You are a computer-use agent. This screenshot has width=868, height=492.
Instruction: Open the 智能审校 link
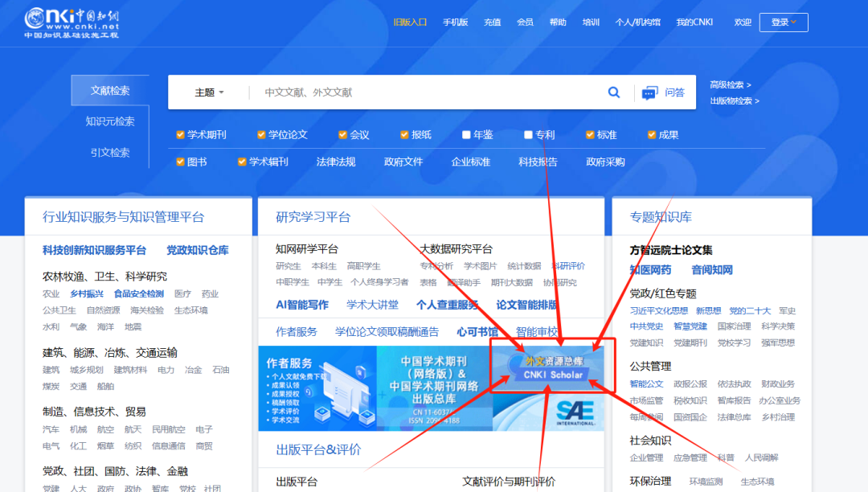coord(536,331)
